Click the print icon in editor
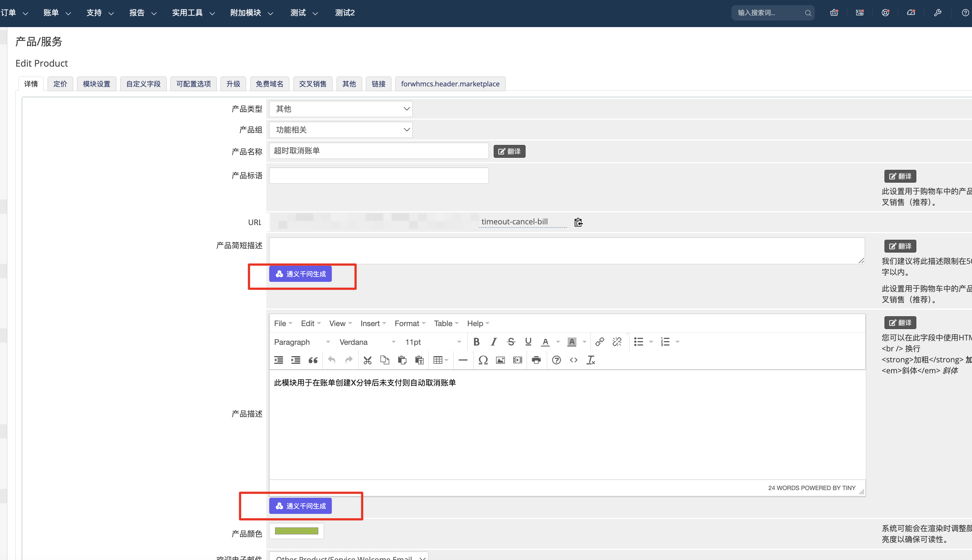The image size is (972, 560). coord(536,361)
